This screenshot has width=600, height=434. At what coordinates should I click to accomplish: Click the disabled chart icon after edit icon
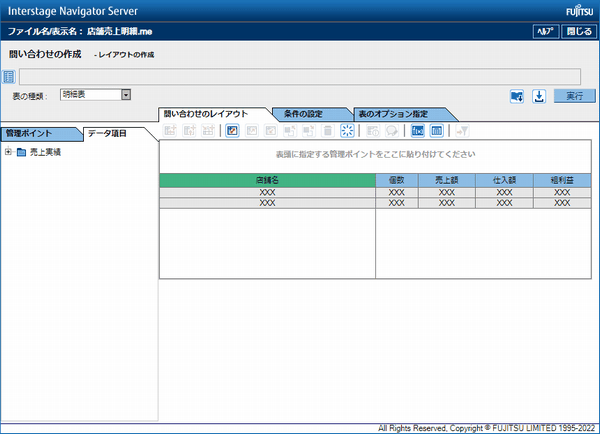(251, 131)
